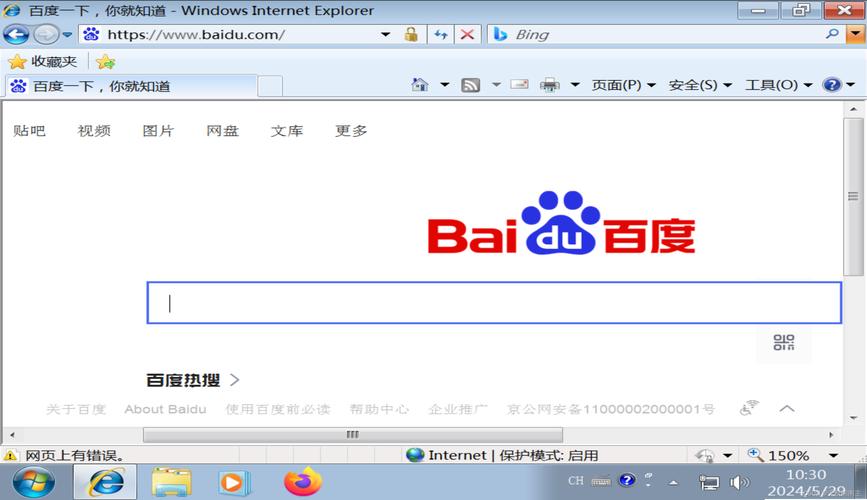Open the search provider dropdown arrow
The image size is (867, 500).
tap(855, 34)
